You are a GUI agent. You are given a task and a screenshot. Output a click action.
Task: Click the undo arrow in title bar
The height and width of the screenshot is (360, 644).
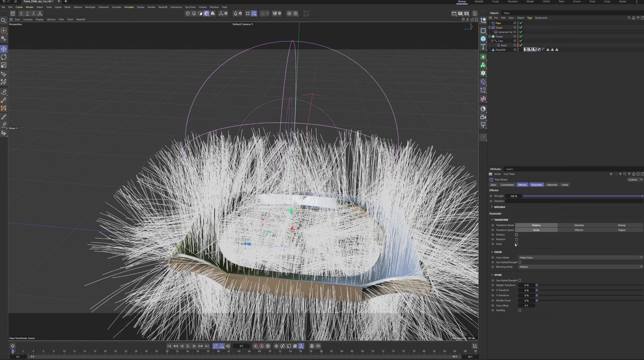coord(4,2)
